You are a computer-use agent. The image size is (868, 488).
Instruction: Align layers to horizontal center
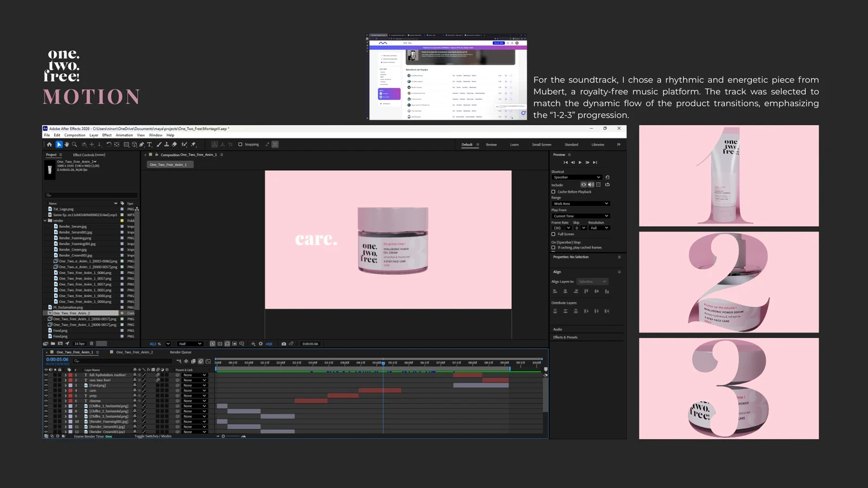pyautogui.click(x=565, y=291)
